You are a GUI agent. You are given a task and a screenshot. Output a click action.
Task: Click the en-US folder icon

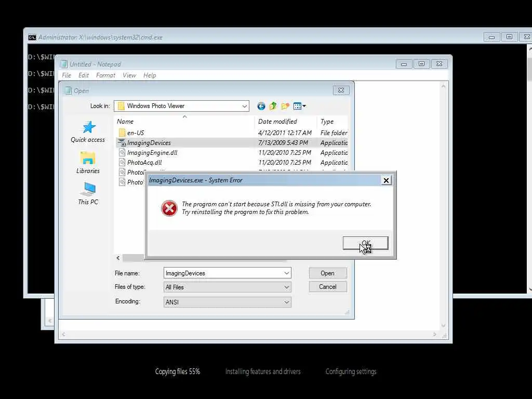click(x=122, y=132)
